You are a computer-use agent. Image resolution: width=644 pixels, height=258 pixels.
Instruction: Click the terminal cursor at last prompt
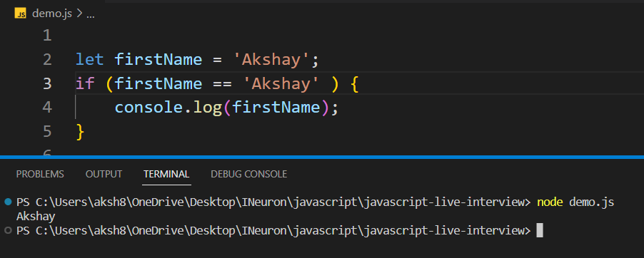click(540, 230)
